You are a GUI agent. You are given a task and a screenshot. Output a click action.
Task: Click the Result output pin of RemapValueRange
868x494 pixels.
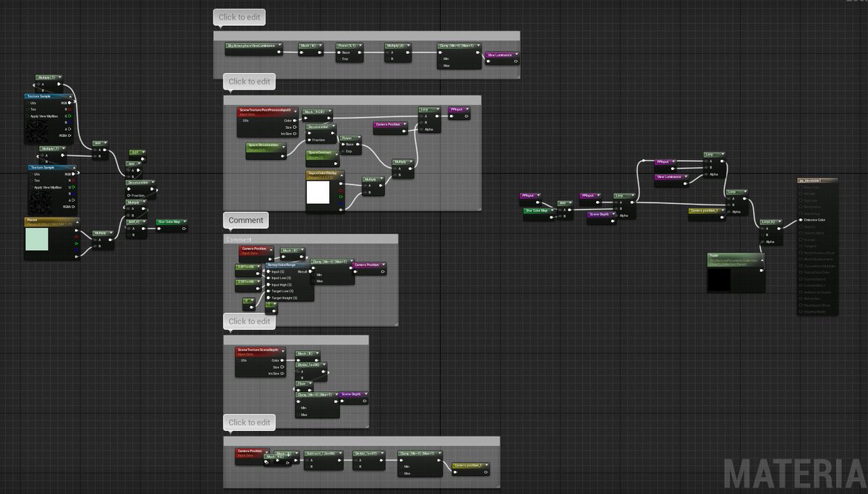tap(310, 271)
